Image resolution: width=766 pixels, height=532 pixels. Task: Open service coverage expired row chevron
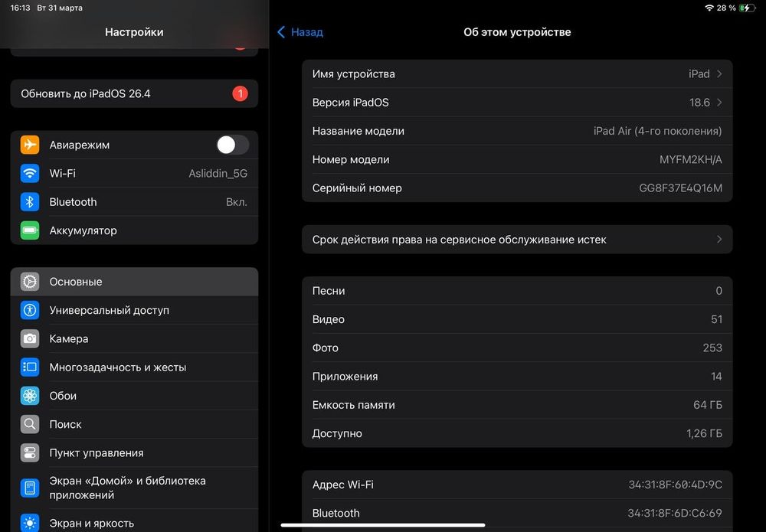(x=719, y=239)
